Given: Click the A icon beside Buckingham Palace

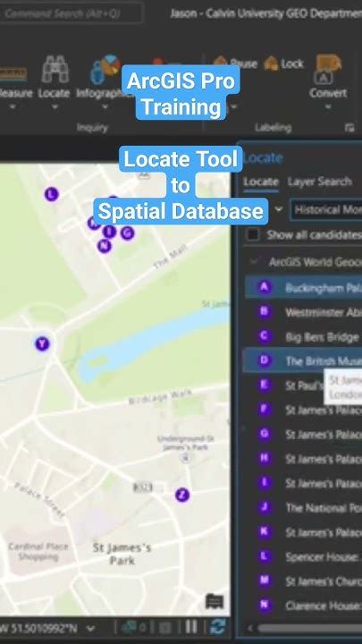Looking at the screenshot, I should [x=265, y=287].
